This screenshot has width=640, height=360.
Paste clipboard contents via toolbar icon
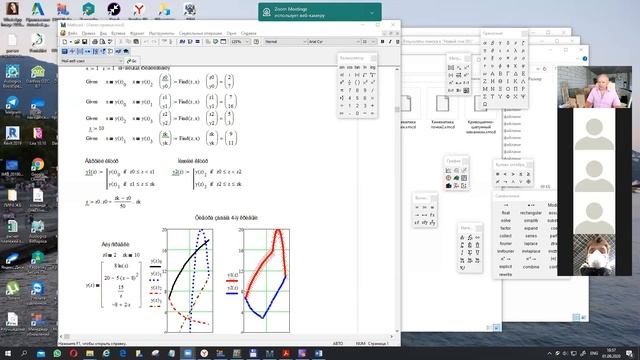(x=136, y=42)
